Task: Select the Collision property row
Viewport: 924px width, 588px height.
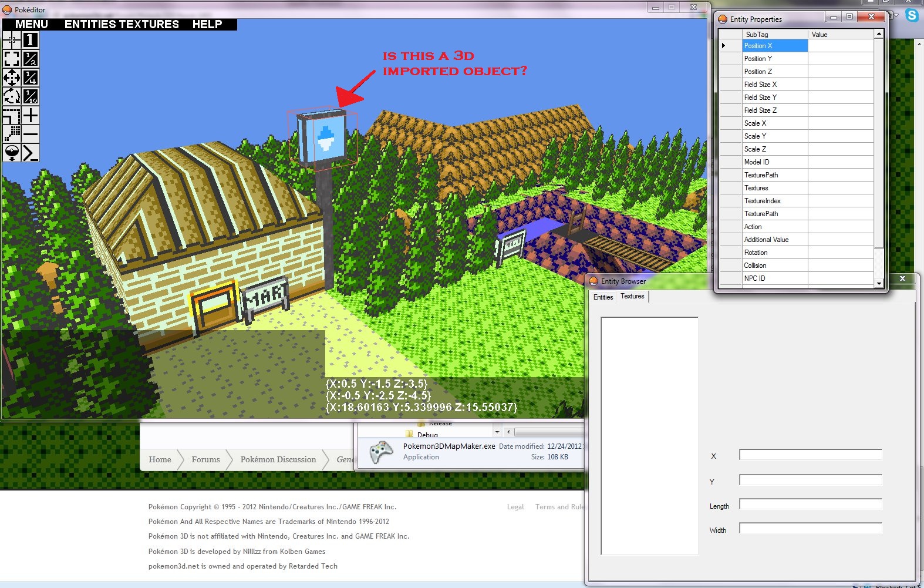Action: pyautogui.click(x=796, y=266)
